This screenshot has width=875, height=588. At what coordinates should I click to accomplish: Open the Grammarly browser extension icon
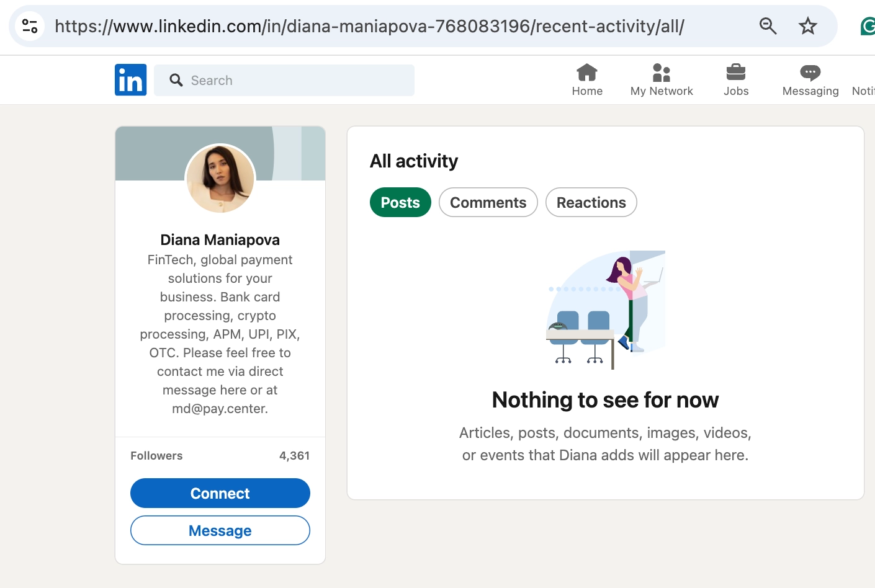click(868, 25)
